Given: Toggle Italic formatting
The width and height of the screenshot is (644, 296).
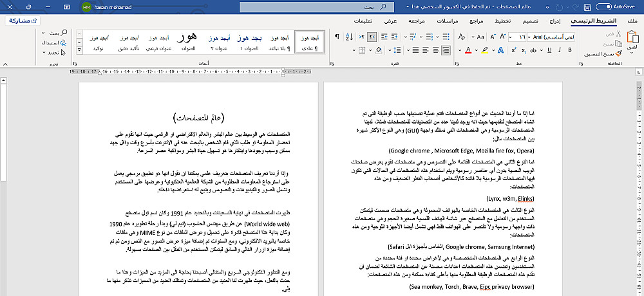Looking at the screenshot, I should click(x=560, y=50).
